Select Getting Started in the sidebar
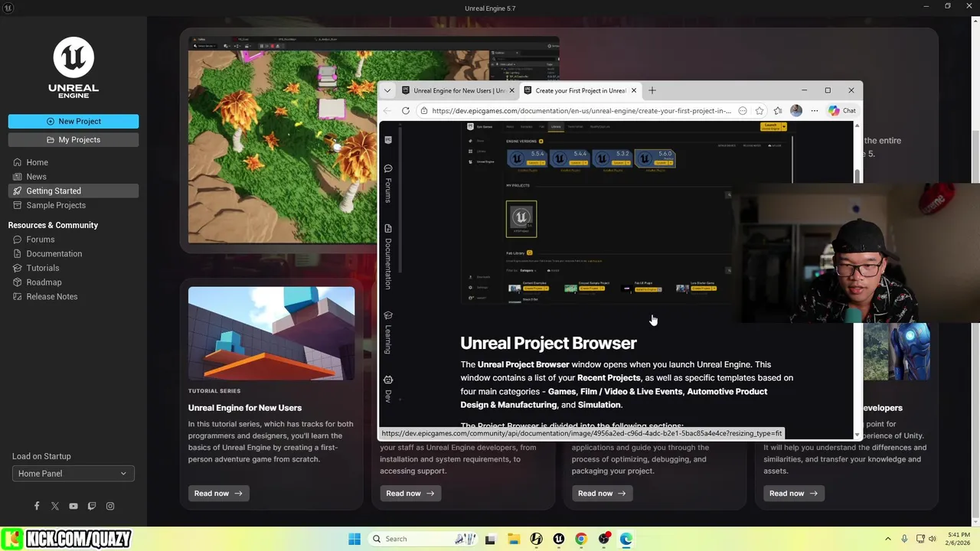980x551 pixels. point(73,191)
